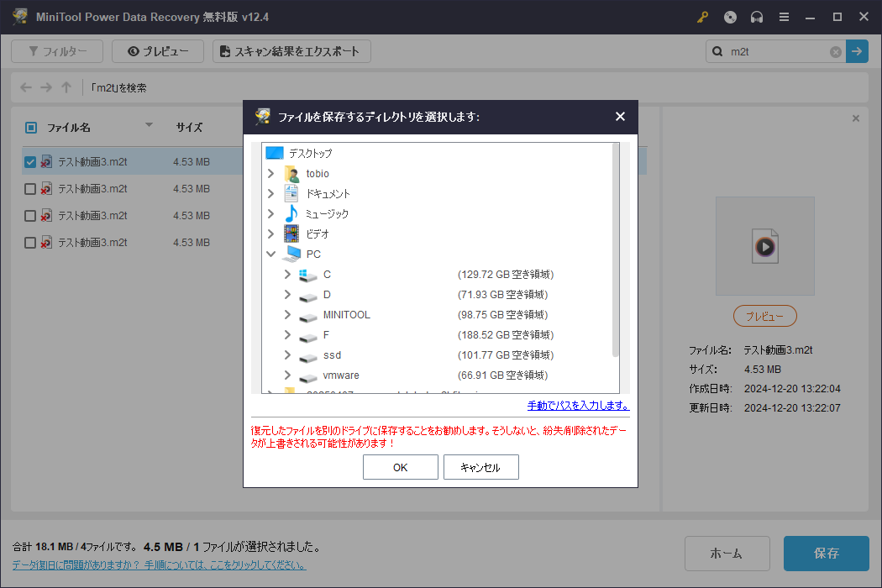Screen dimensions: 882x588
Task: Click スキャン結果をエクスポート toolbar button
Action: 291,51
